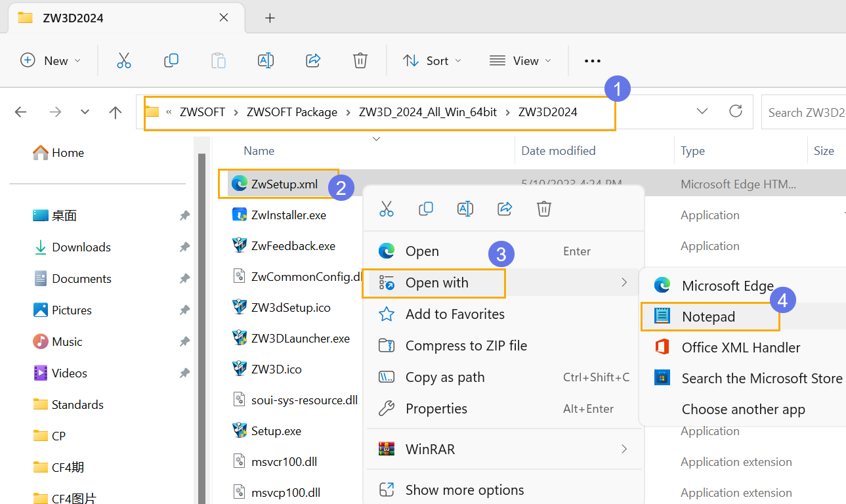Click the Cut icon in context menu
This screenshot has height=504, width=846.
(387, 209)
